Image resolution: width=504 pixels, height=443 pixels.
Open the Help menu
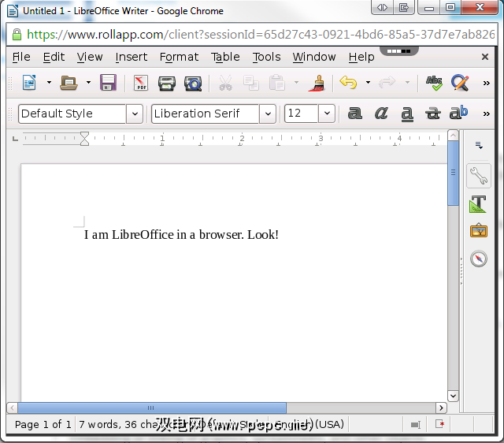pos(361,57)
